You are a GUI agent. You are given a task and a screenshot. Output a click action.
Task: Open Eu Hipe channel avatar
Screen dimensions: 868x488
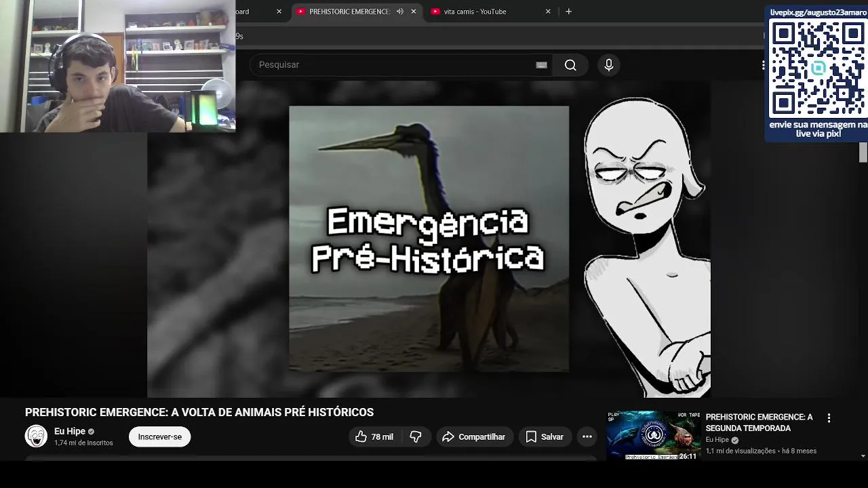36,436
